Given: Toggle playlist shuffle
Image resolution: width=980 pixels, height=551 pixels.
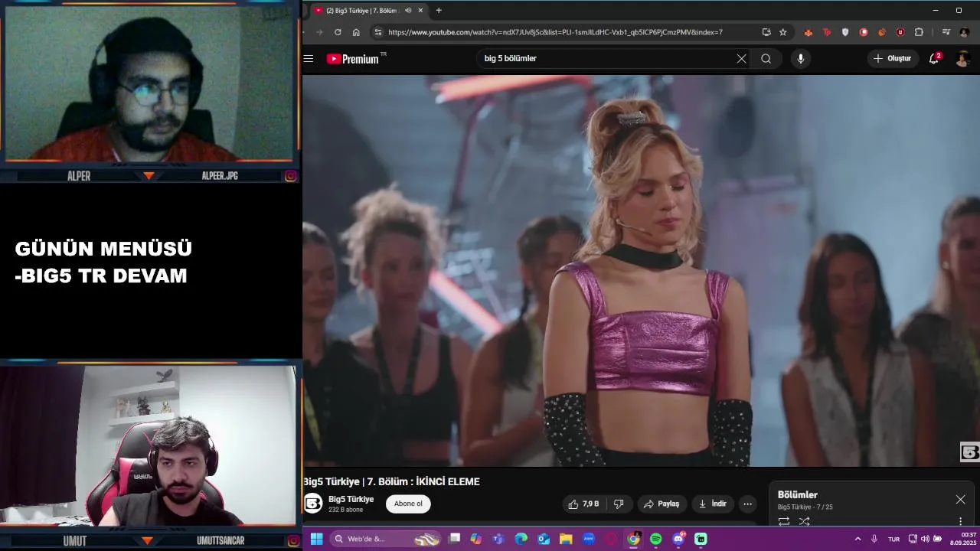Looking at the screenshot, I should [805, 521].
